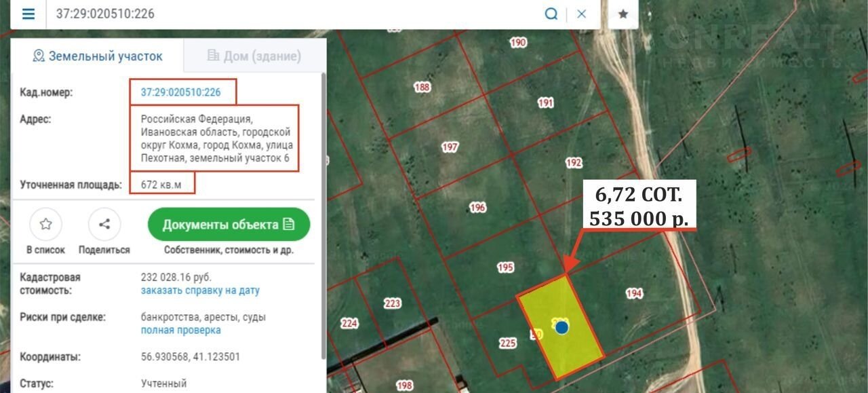Switch to Земельный участок tab
Screen dimensions: 868x393
click(98, 56)
